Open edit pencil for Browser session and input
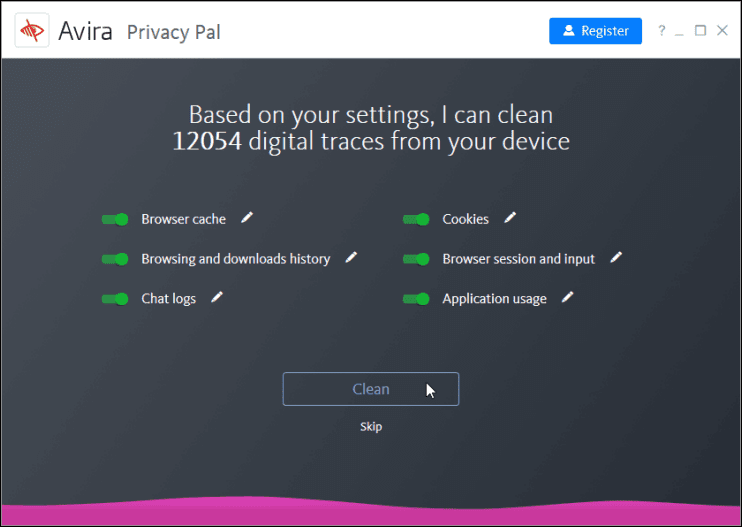Viewport: 742px width, 527px height. pos(616,258)
